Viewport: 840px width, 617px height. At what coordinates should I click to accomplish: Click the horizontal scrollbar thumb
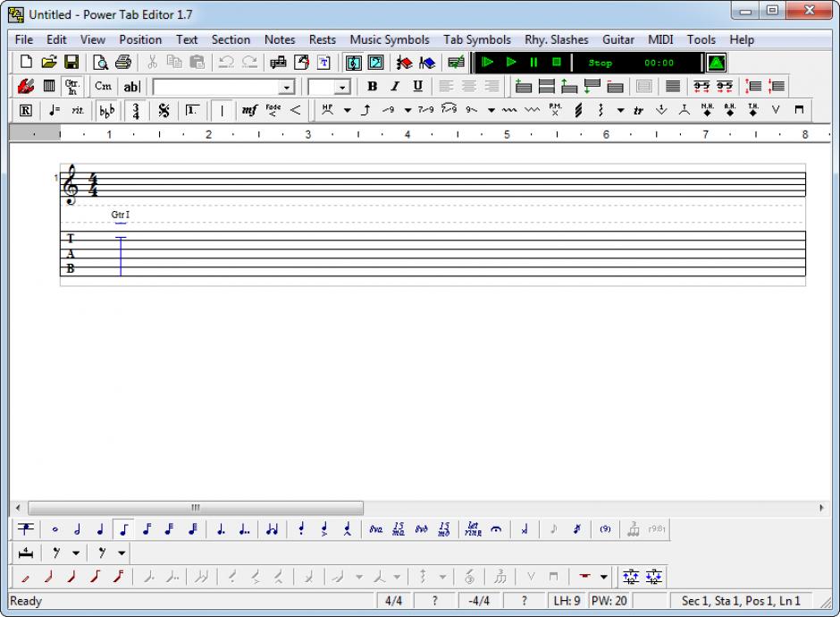pos(195,508)
